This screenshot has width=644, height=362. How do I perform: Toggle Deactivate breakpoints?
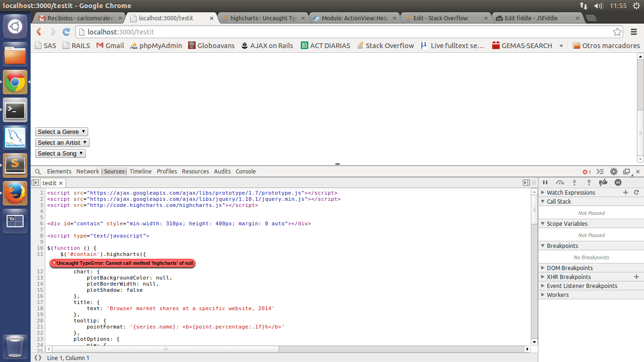tap(603, 183)
